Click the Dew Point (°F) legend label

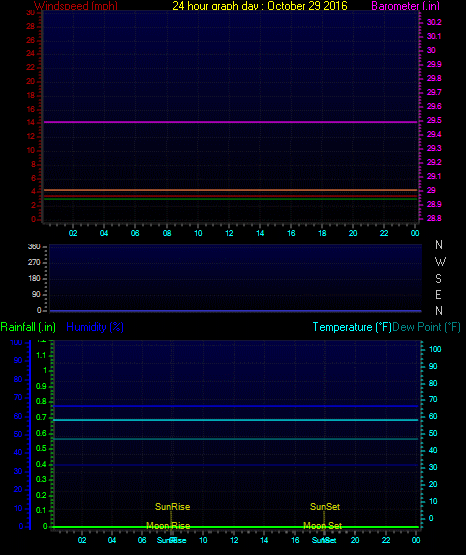426,327
